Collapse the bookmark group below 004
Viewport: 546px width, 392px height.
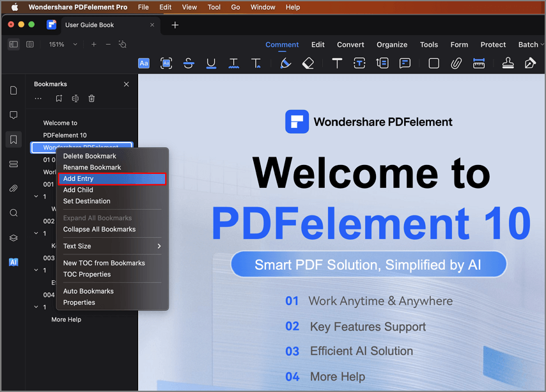36,307
